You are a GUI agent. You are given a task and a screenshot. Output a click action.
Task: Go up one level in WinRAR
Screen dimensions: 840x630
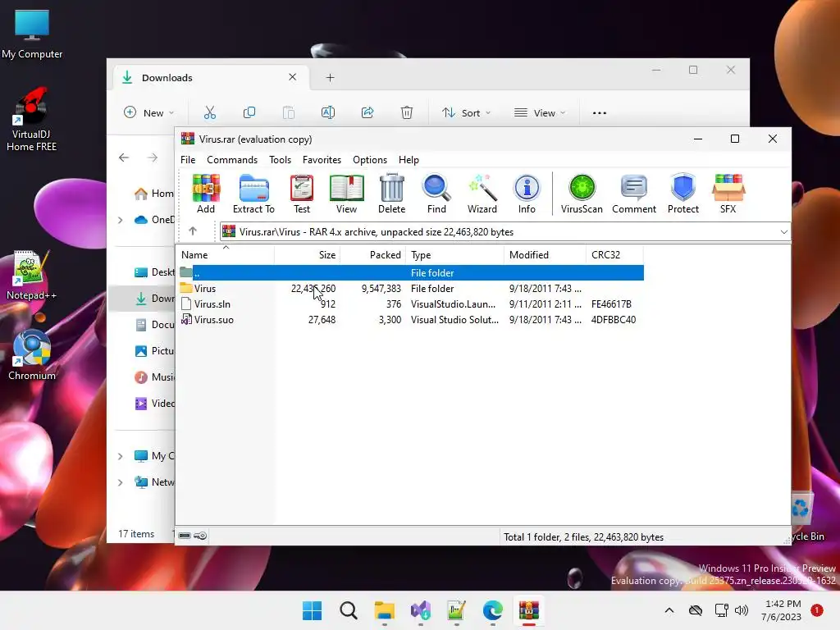click(x=193, y=231)
